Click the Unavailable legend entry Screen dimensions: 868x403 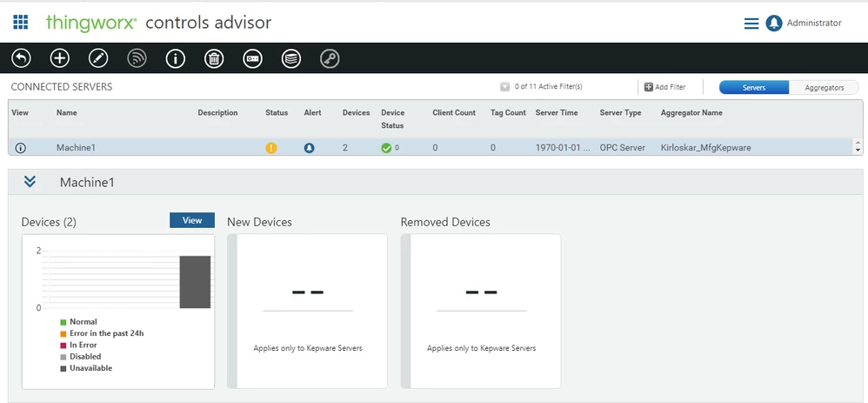(x=86, y=368)
